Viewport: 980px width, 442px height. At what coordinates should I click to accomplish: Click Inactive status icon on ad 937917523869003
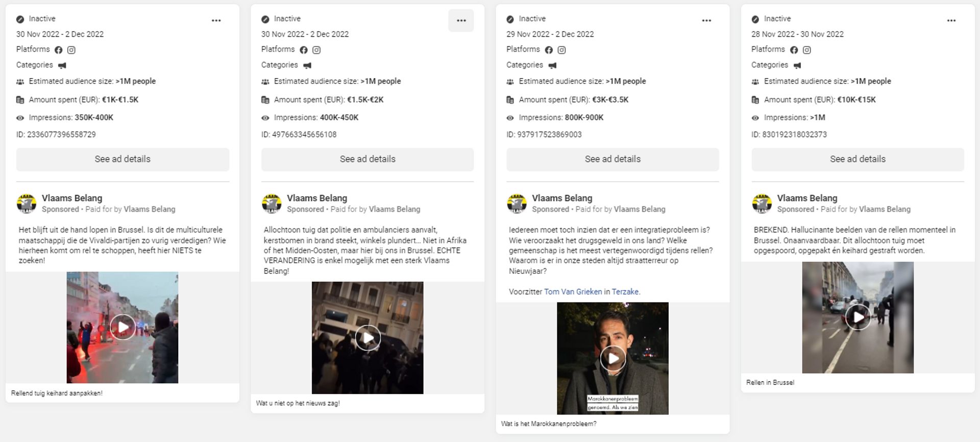pos(510,19)
